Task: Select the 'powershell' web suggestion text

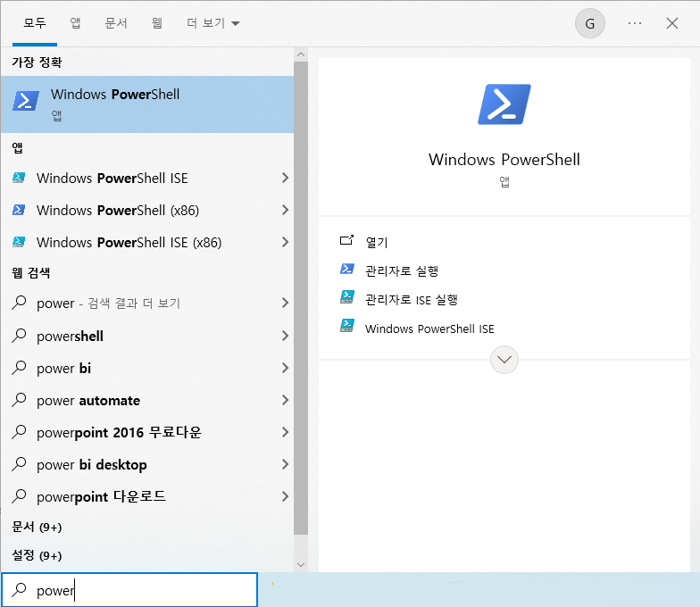Action: point(70,336)
